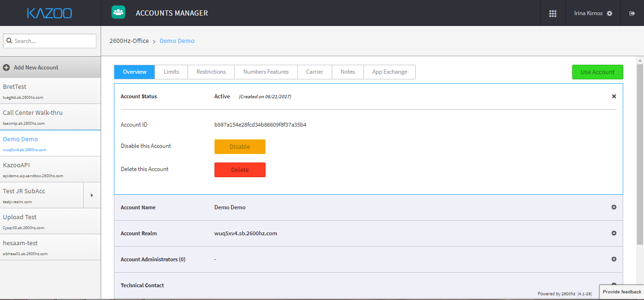Click the Technical Contact row label

[142, 285]
